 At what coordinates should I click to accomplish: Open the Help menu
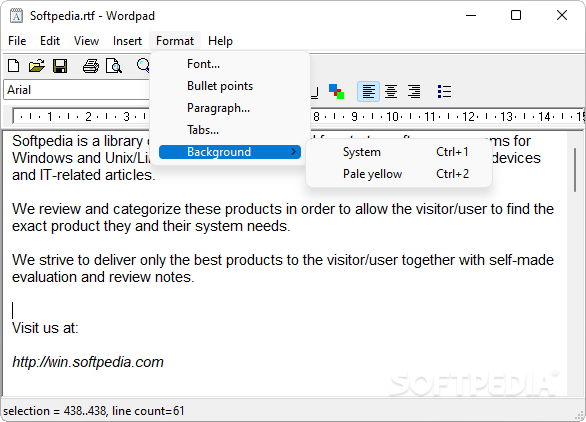click(x=220, y=41)
